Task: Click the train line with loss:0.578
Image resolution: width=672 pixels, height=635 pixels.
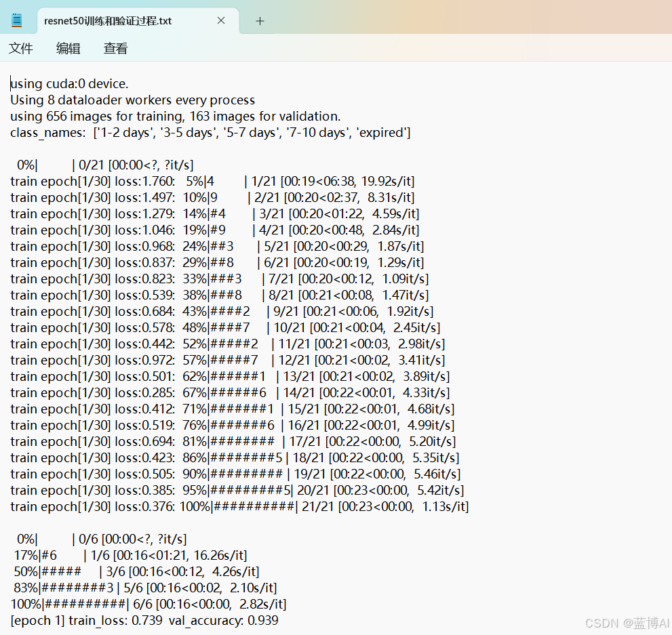Action: click(x=225, y=327)
